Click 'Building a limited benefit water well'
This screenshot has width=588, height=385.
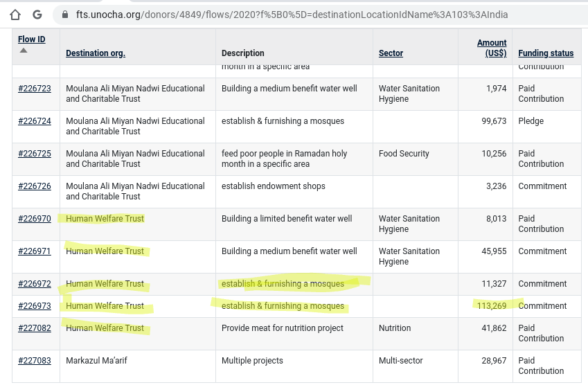pos(287,219)
